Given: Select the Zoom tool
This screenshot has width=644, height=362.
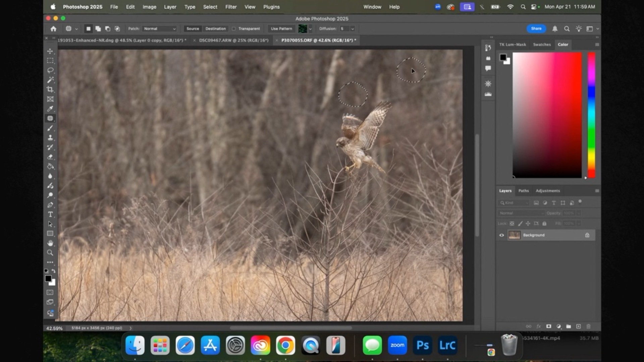Looking at the screenshot, I should (50, 252).
